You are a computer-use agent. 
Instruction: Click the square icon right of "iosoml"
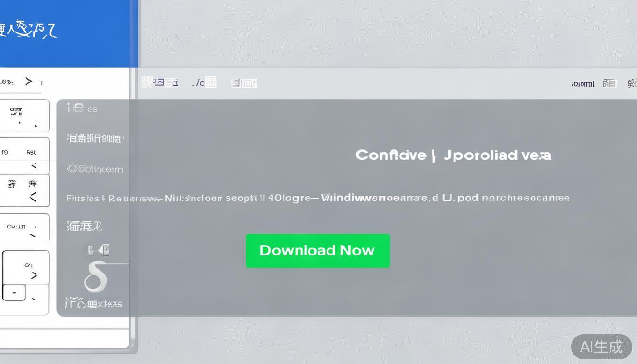[x=609, y=83]
